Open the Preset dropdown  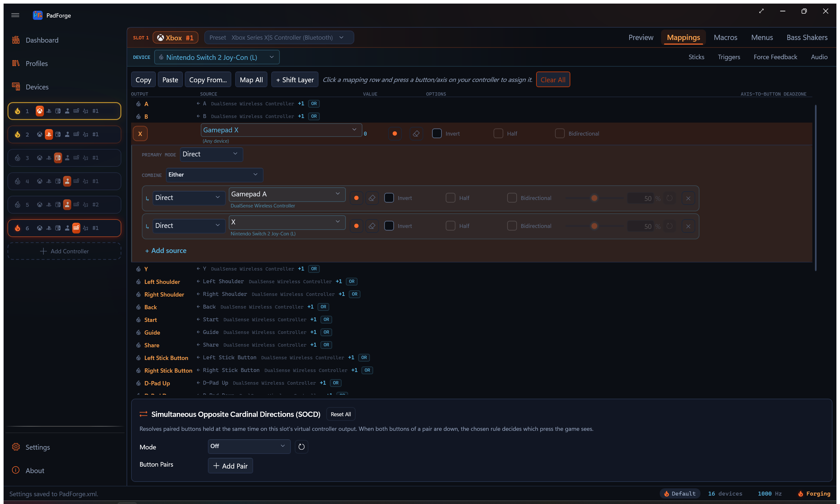pyautogui.click(x=279, y=37)
